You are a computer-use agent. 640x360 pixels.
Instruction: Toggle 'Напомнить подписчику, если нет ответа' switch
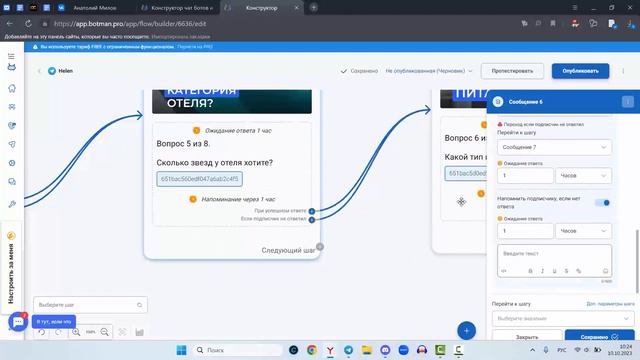tap(602, 202)
